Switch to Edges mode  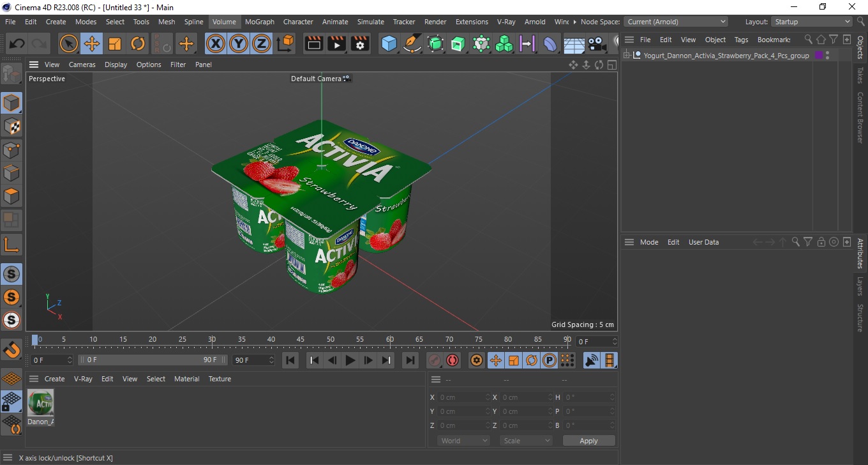click(x=11, y=172)
